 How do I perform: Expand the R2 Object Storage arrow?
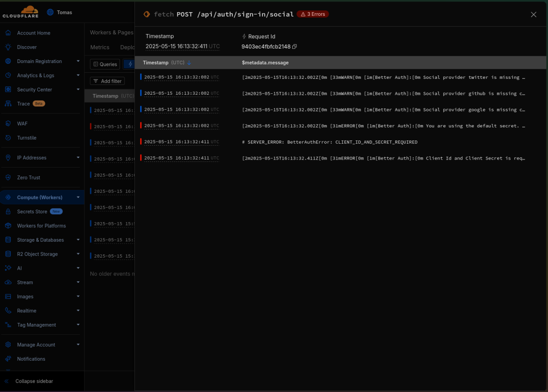click(x=78, y=254)
